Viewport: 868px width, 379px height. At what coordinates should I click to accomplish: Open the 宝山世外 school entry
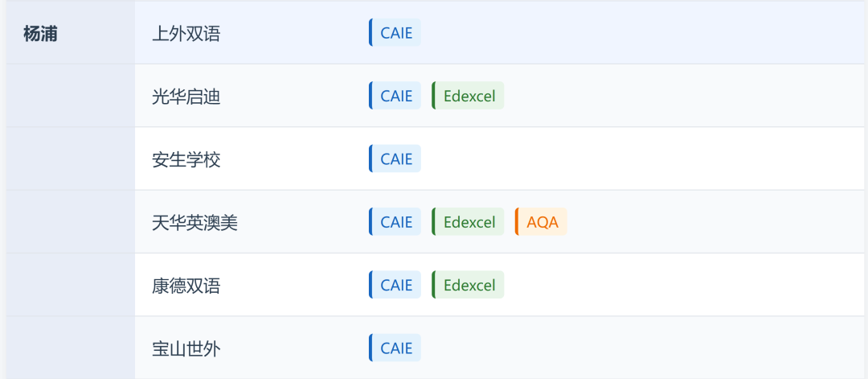click(x=186, y=348)
